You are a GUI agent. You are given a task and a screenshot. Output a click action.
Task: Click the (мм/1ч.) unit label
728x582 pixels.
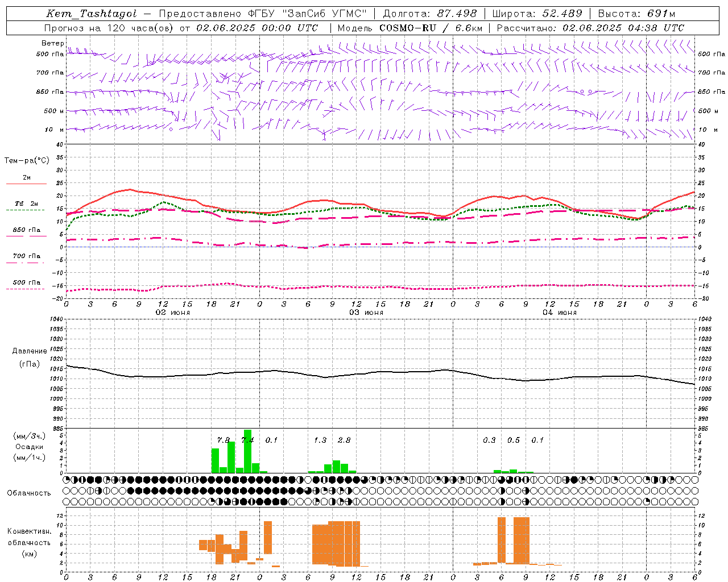click(30, 458)
